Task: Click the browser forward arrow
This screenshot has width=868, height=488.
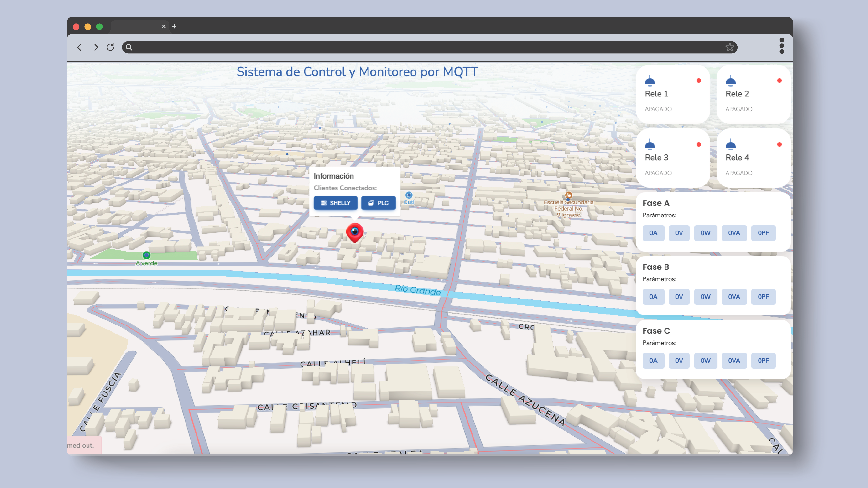Action: tap(96, 47)
